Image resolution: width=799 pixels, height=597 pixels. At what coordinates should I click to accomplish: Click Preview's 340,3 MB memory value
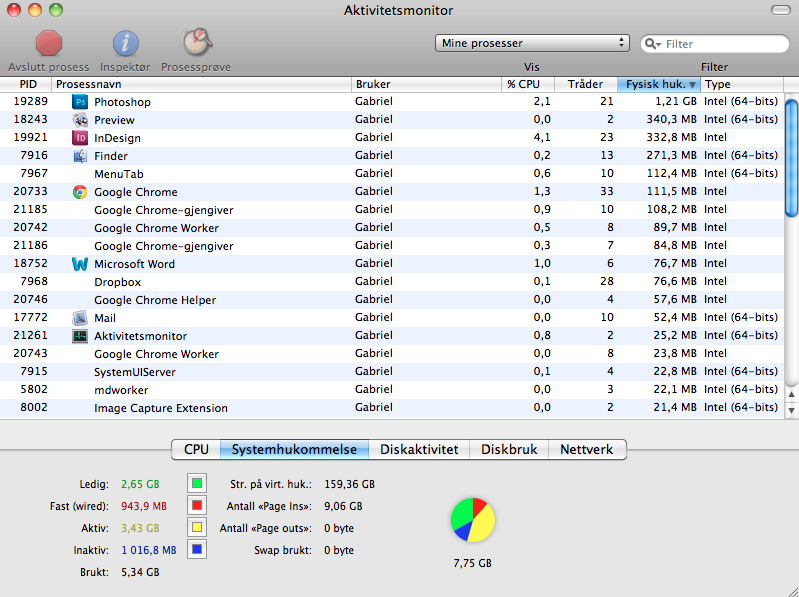pos(672,119)
